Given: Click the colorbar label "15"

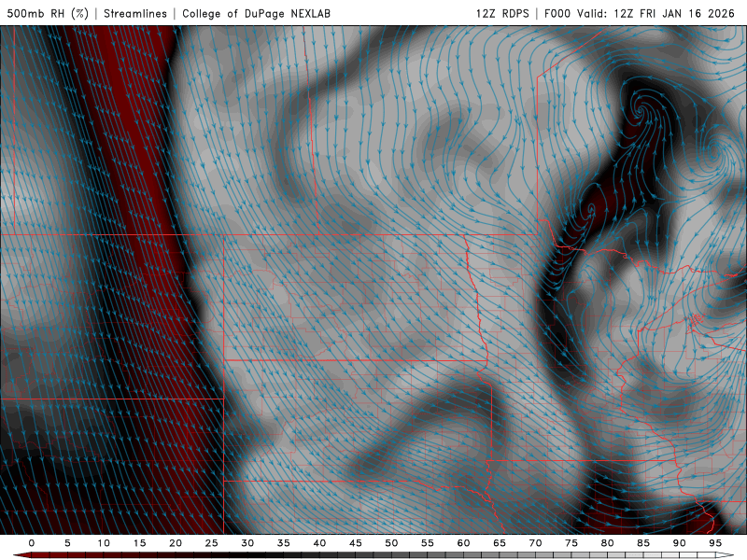Looking at the screenshot, I should coord(139,543).
